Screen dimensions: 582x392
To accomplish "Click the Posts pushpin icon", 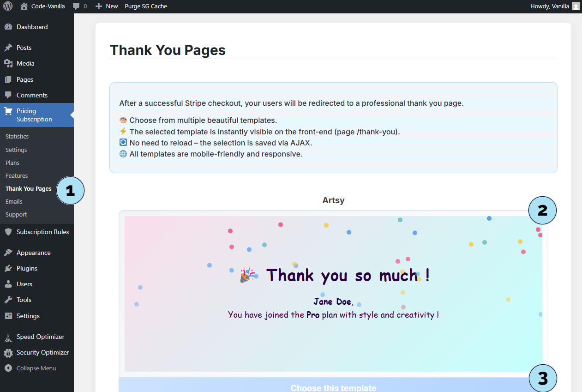I will pyautogui.click(x=8, y=48).
